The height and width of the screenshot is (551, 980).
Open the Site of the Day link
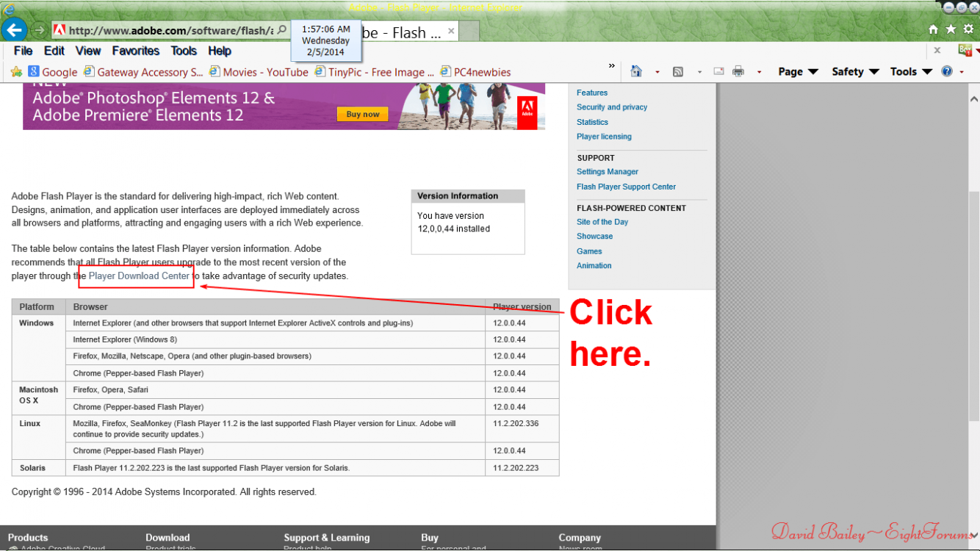pos(602,222)
